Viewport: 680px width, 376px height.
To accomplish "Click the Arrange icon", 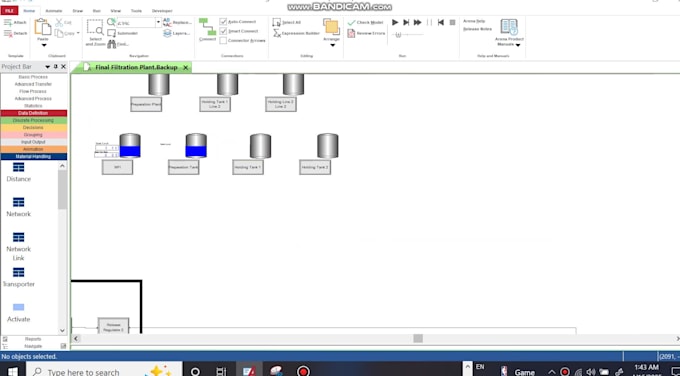I will 331,27.
